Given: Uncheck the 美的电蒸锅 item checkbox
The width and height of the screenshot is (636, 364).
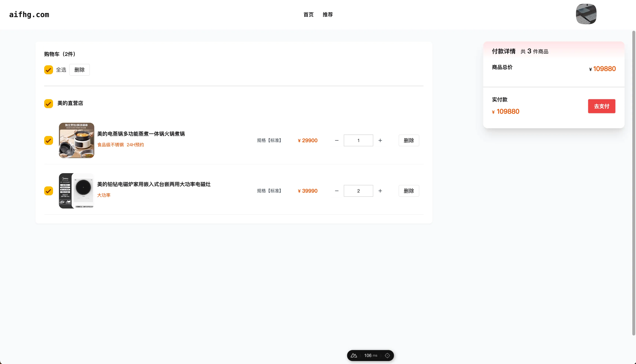Looking at the screenshot, I should tap(48, 140).
